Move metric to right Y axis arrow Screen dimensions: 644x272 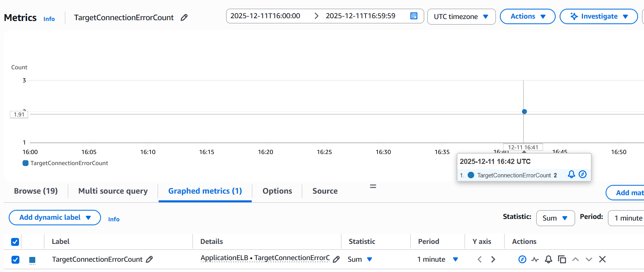pos(493,259)
